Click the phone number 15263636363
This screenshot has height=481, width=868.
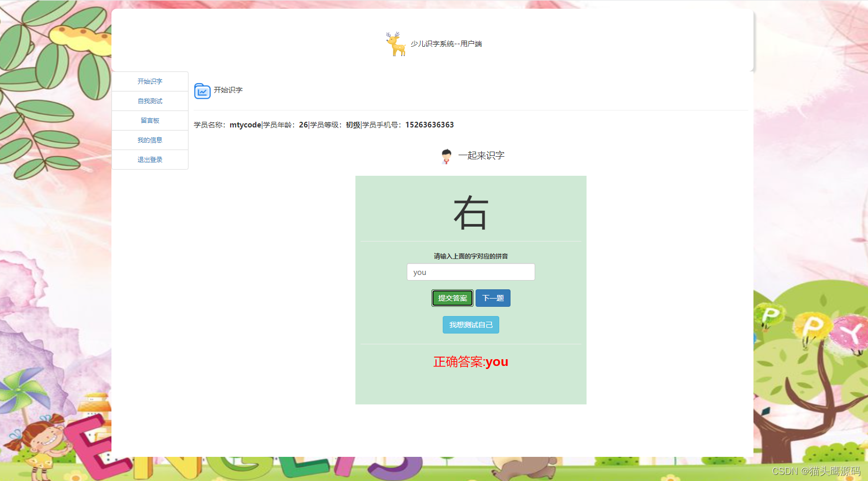[429, 125]
